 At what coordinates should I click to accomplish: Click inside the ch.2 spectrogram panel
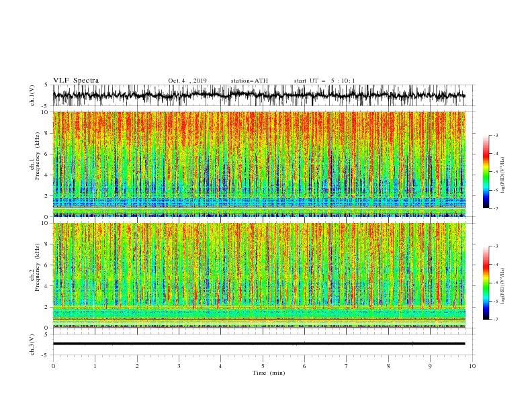pyautogui.click(x=259, y=275)
